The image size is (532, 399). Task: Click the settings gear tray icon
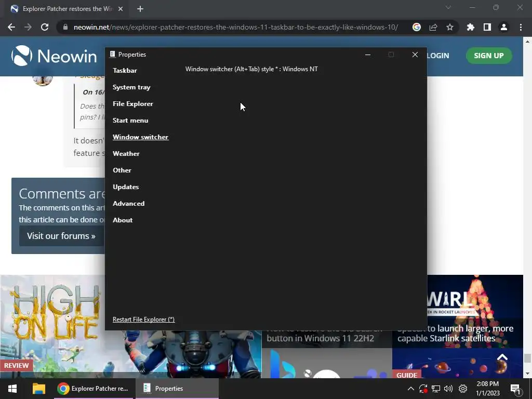pyautogui.click(x=463, y=389)
